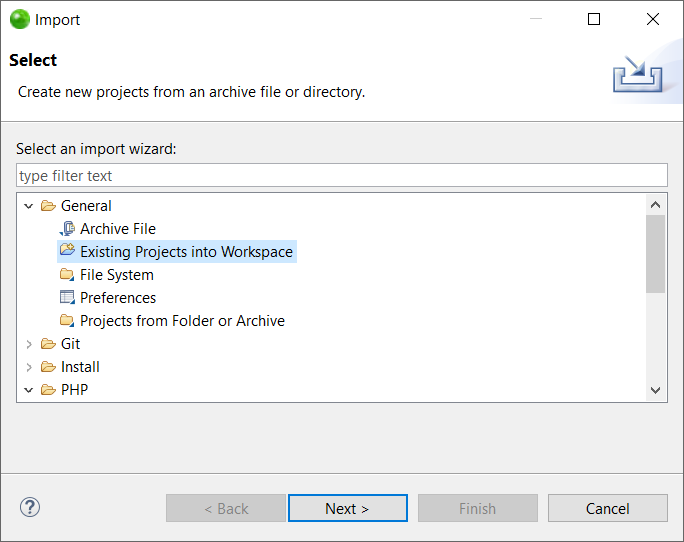Screen dimensions: 684x542
Task: Open the help question mark icon
Action: 30,507
